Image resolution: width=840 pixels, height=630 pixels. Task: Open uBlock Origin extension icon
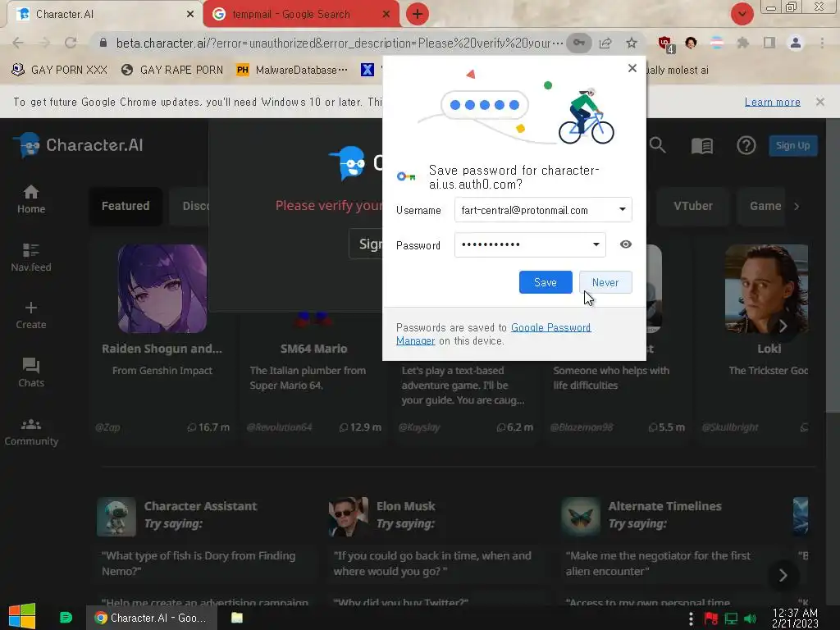tap(666, 44)
